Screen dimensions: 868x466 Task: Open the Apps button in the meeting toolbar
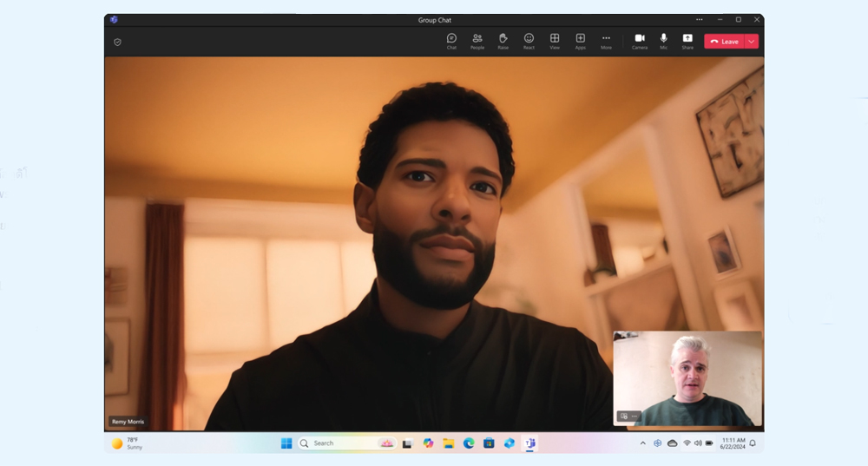point(580,42)
